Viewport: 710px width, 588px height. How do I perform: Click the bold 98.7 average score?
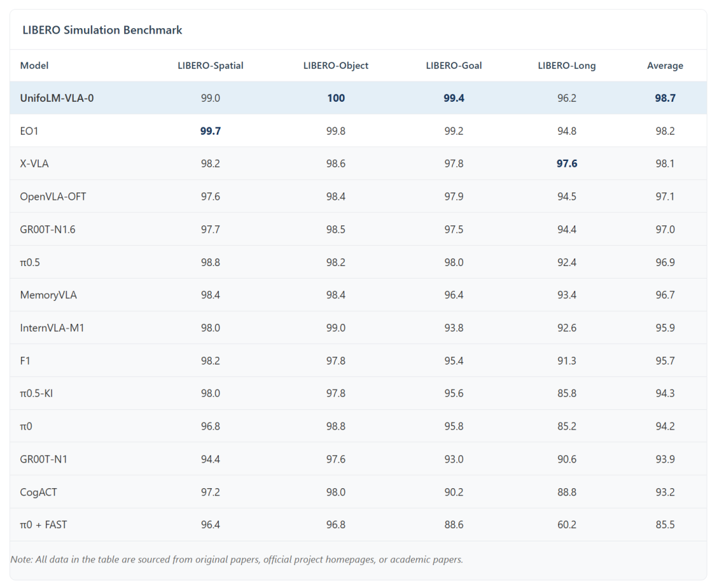tap(665, 99)
